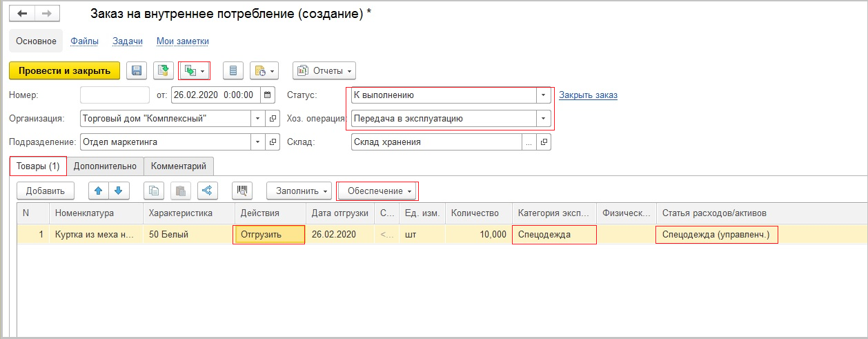
Task: Open the calendar picker beside the date field
Action: pyautogui.click(x=269, y=95)
